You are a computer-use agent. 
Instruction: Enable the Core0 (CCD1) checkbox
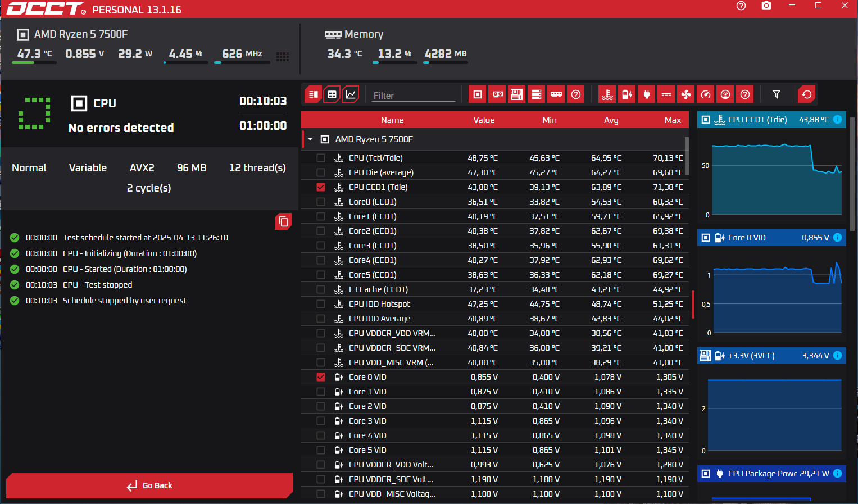point(321,202)
